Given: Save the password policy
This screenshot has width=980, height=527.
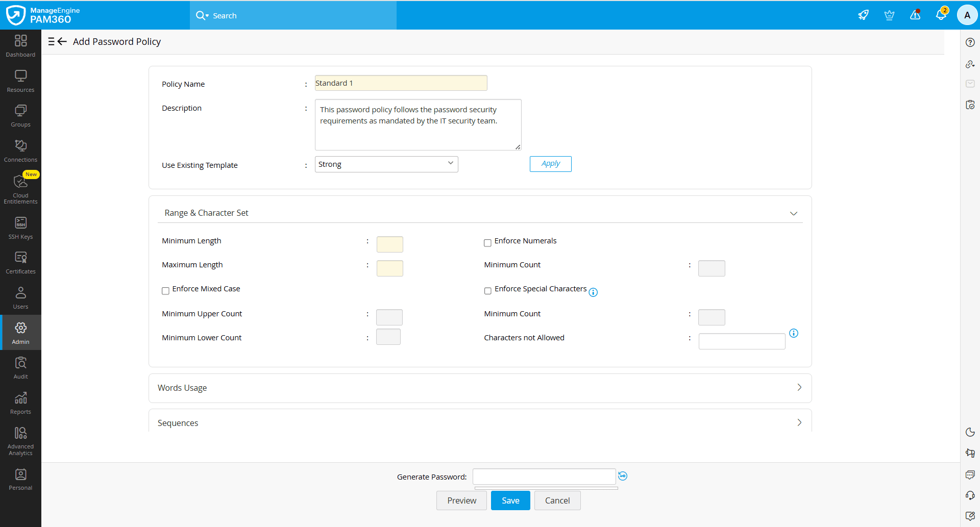Looking at the screenshot, I should [x=510, y=500].
